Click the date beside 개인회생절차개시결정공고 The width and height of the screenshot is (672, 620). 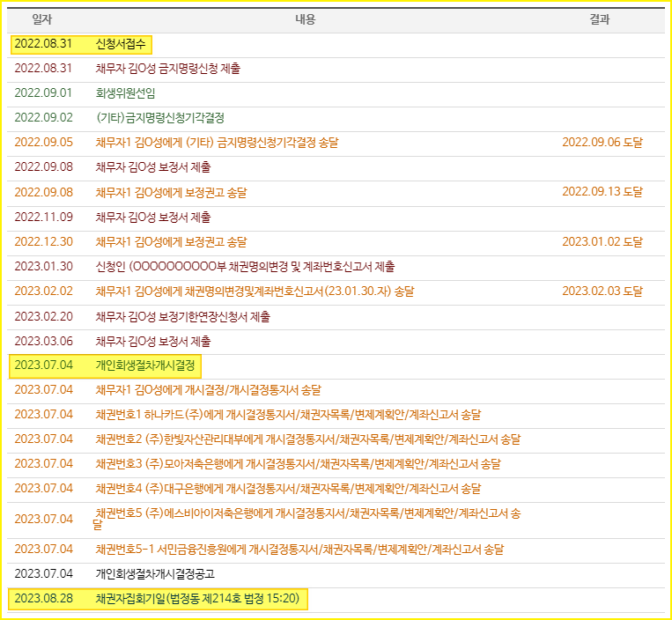point(43,574)
